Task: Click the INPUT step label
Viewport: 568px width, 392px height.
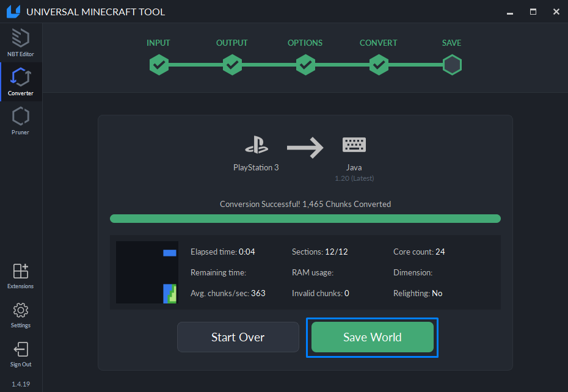Action: click(158, 43)
